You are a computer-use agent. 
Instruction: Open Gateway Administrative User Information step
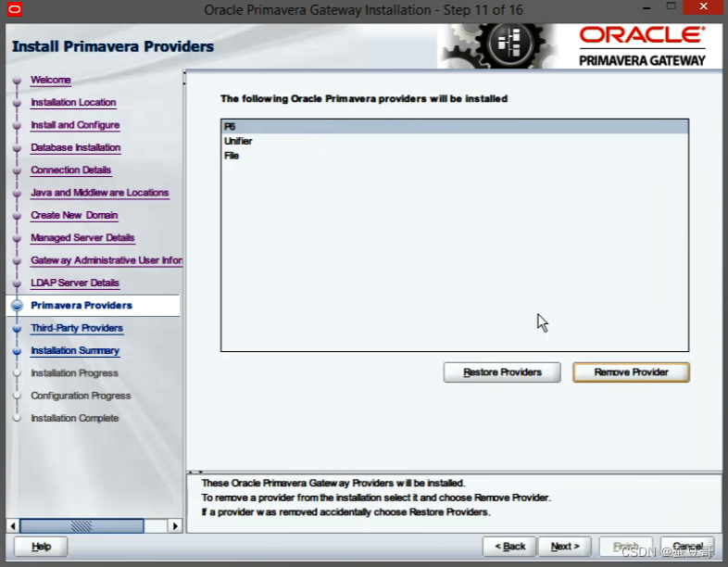click(x=107, y=260)
